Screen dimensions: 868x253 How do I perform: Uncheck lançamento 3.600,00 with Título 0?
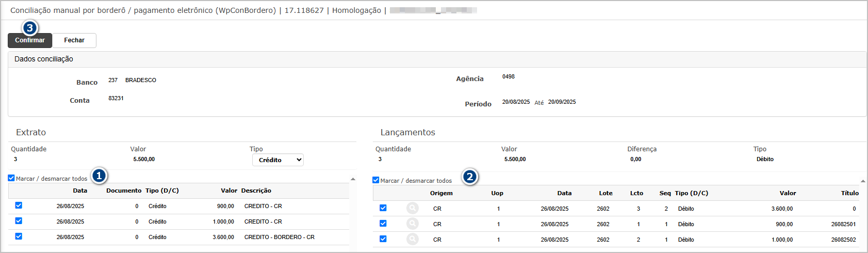383,208
